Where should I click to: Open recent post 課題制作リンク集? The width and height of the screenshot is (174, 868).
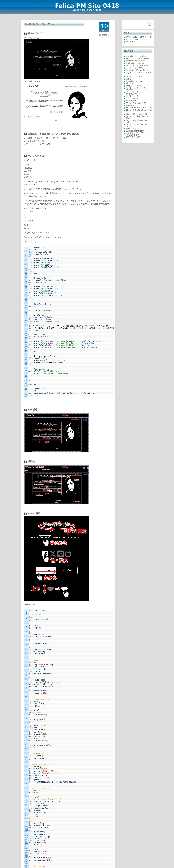click(133, 137)
